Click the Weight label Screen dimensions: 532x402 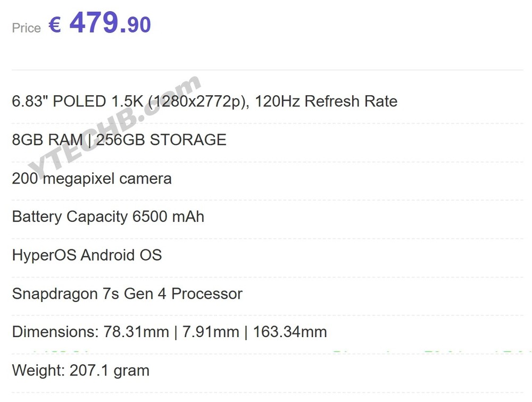coord(38,371)
